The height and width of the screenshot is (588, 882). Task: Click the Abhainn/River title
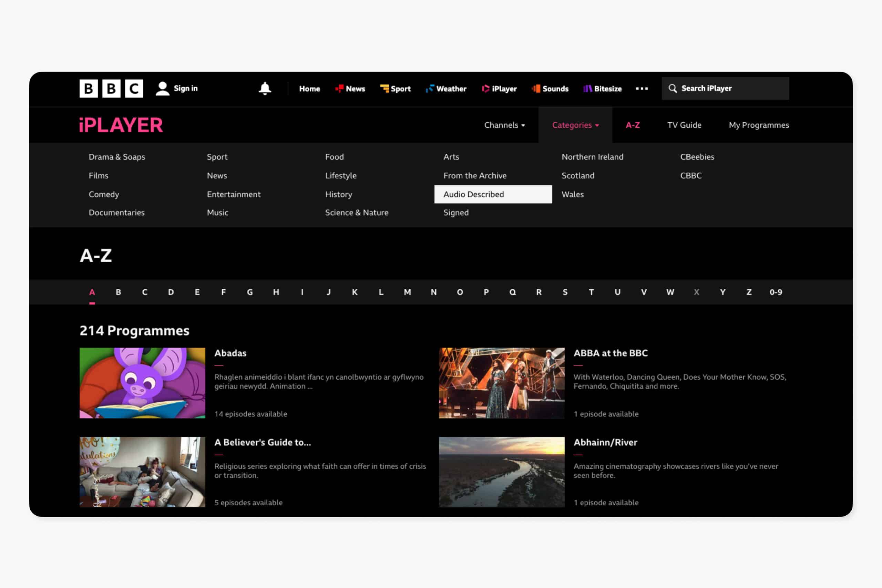[605, 443]
